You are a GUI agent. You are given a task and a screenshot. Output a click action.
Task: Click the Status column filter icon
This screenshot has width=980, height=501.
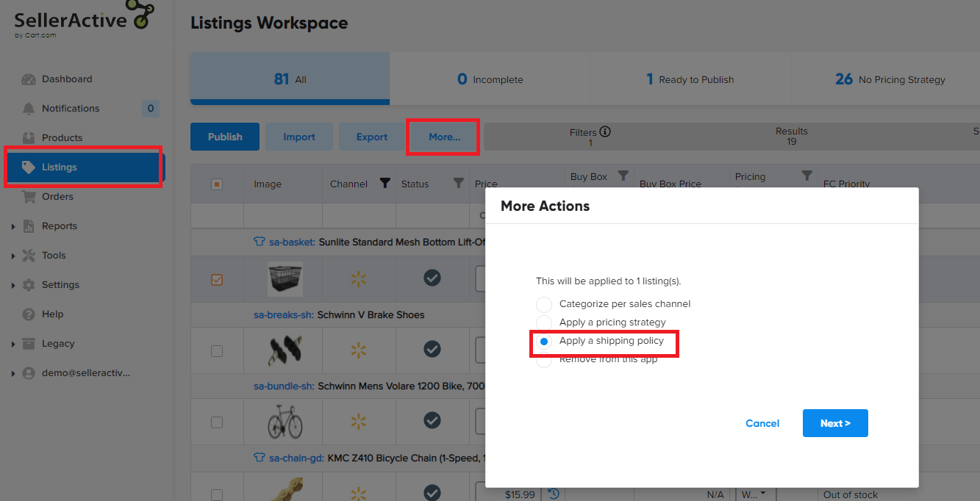click(x=458, y=184)
